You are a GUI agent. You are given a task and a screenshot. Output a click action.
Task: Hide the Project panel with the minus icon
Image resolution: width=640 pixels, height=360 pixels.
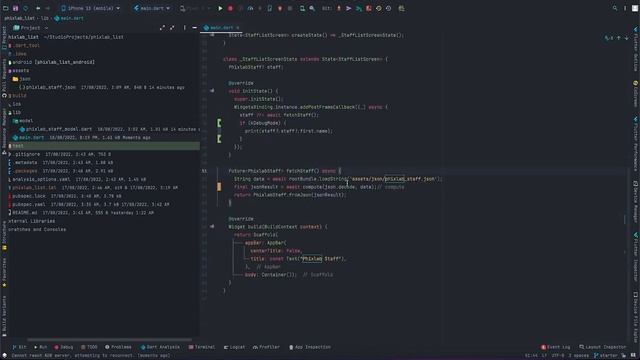click(x=194, y=28)
